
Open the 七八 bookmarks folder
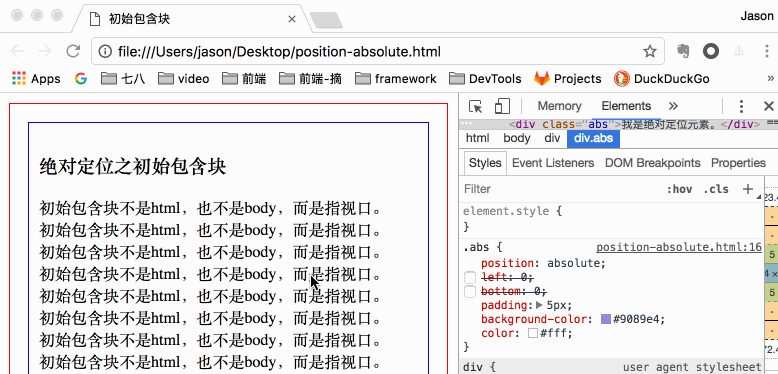[123, 78]
